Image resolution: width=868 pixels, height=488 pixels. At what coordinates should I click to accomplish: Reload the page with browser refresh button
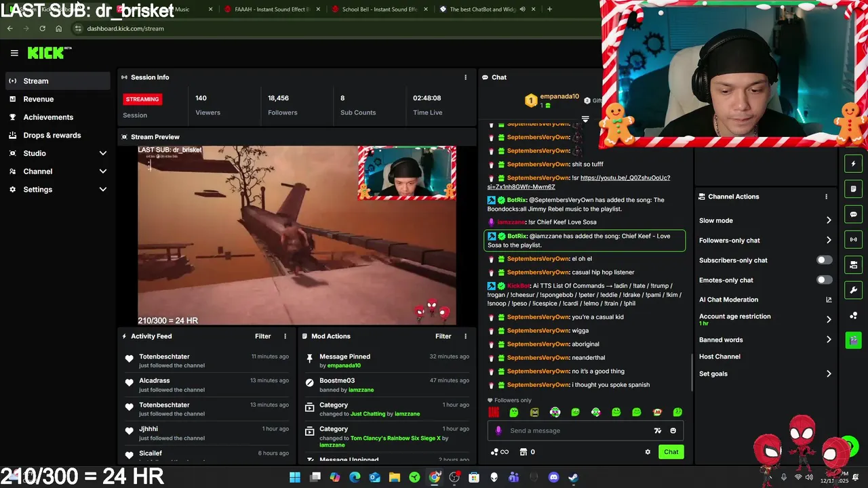(x=42, y=28)
